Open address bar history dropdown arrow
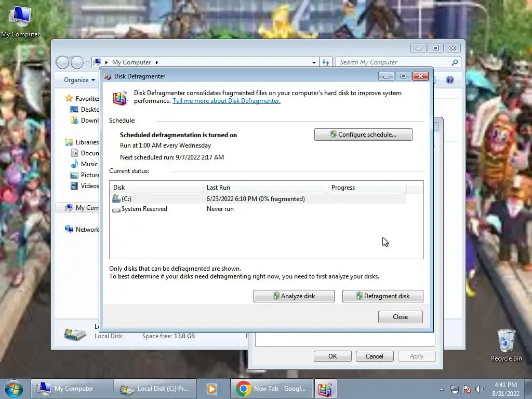532x399 pixels. pyautogui.click(x=314, y=62)
